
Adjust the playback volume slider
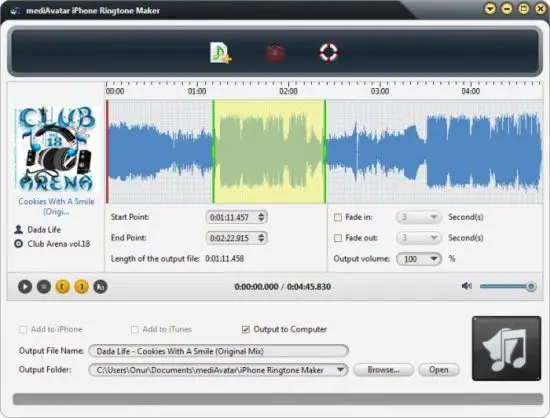point(508,286)
